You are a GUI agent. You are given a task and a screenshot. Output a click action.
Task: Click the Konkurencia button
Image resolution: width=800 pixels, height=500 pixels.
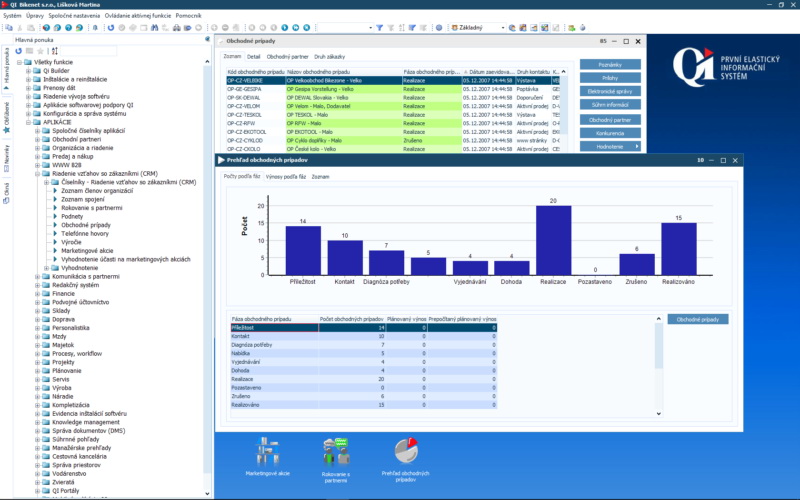point(610,133)
